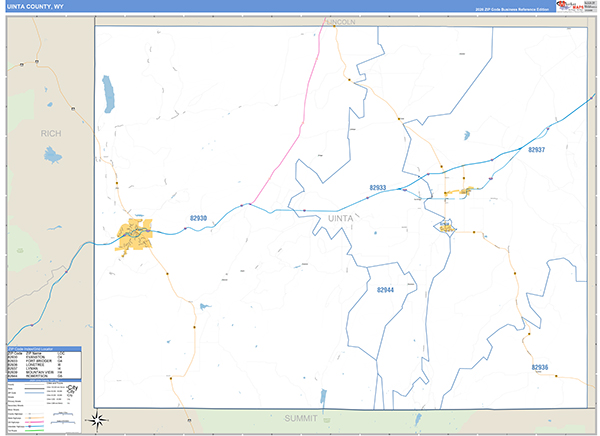This screenshot has width=600, height=436.
Task: Select ZIP code label 82930
Action: click(198, 218)
